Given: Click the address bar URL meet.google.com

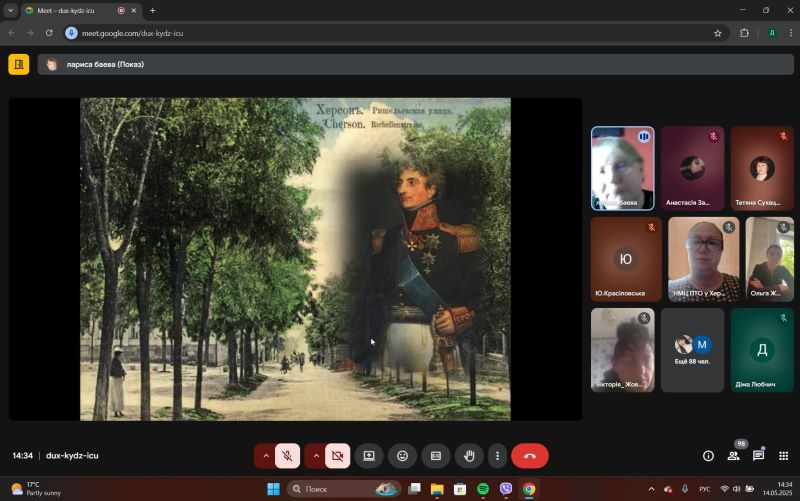Looking at the screenshot, I should 132,33.
